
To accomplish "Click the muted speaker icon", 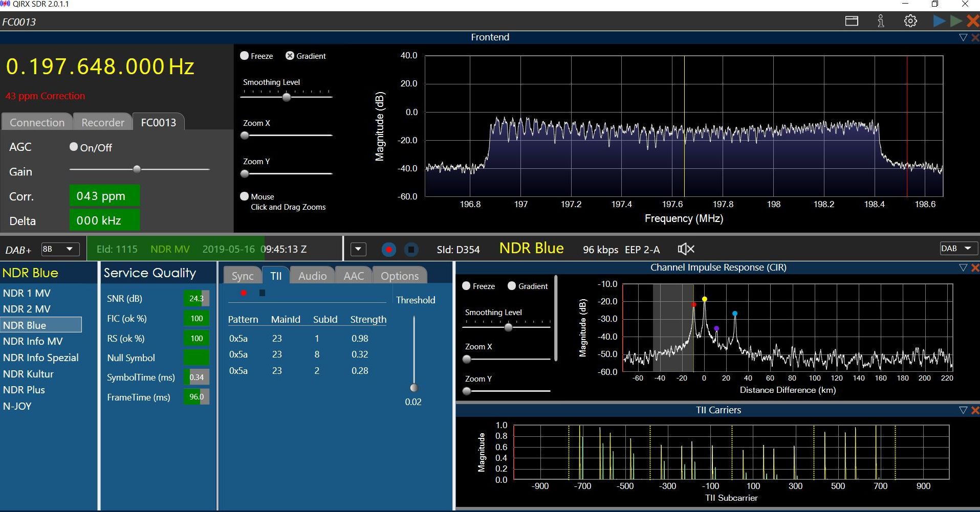I will (x=685, y=249).
